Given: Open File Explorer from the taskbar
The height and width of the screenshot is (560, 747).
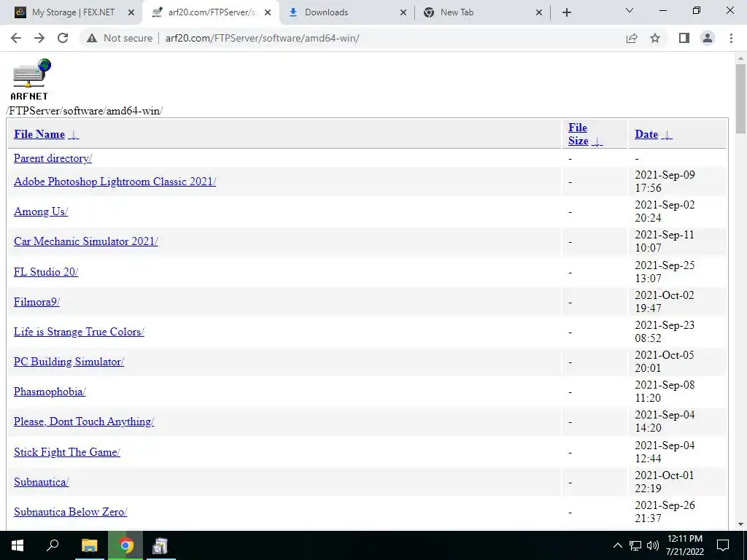Looking at the screenshot, I should coord(90,545).
